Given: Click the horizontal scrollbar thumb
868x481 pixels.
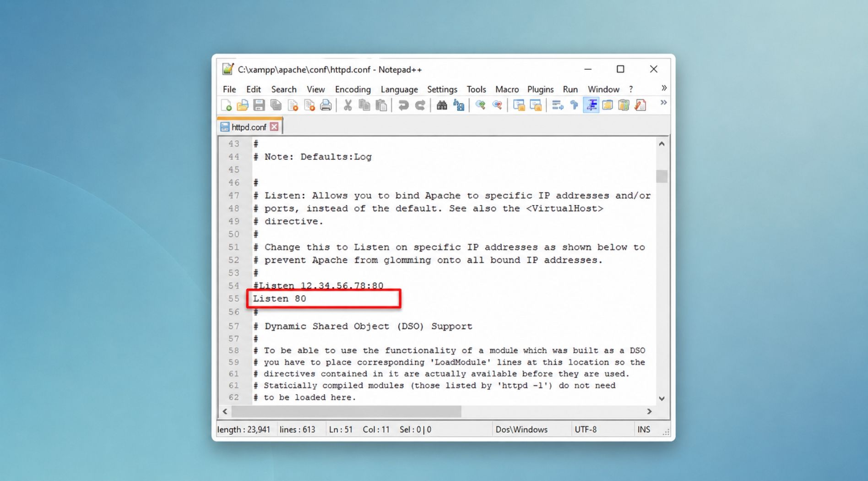Looking at the screenshot, I should (346, 411).
